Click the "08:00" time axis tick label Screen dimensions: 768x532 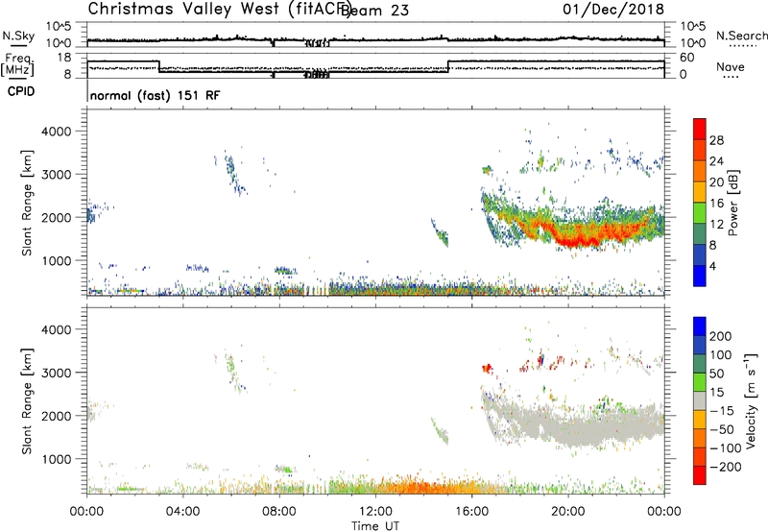[279, 512]
